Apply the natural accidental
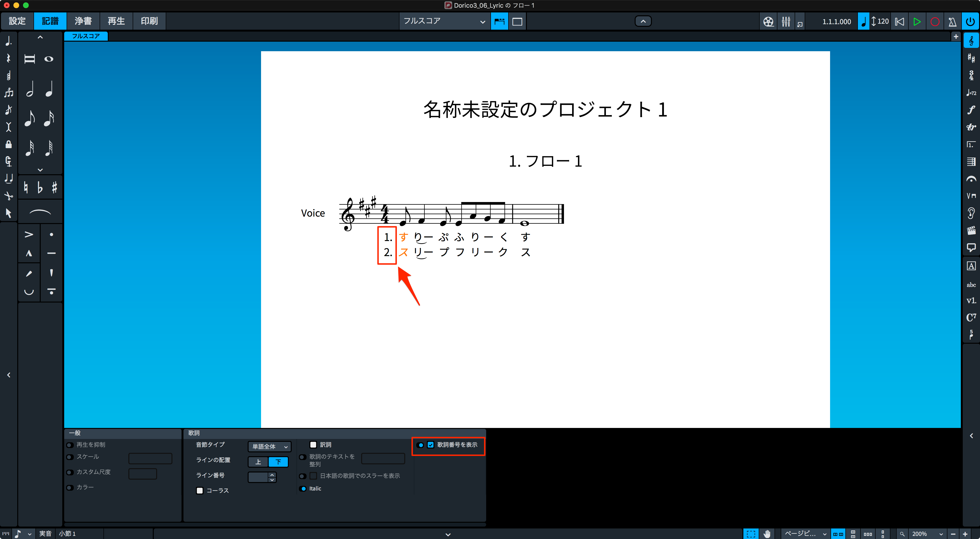The width and height of the screenshot is (980, 539). click(26, 187)
